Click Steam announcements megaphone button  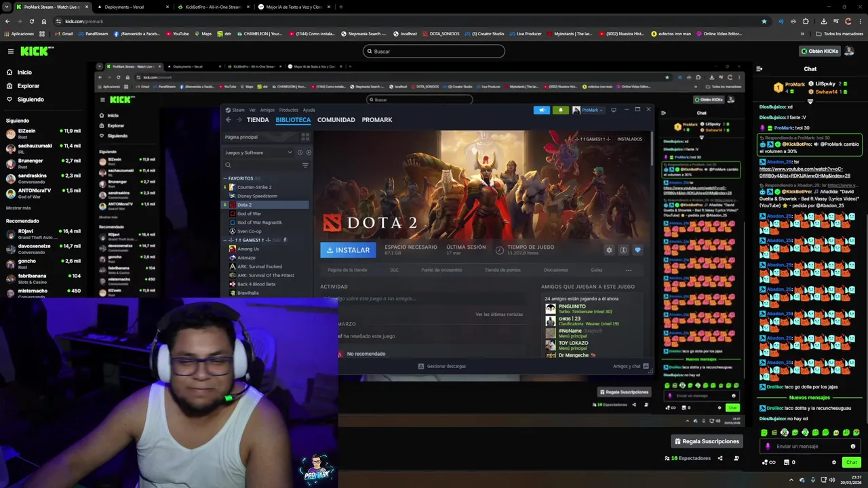[541, 110]
